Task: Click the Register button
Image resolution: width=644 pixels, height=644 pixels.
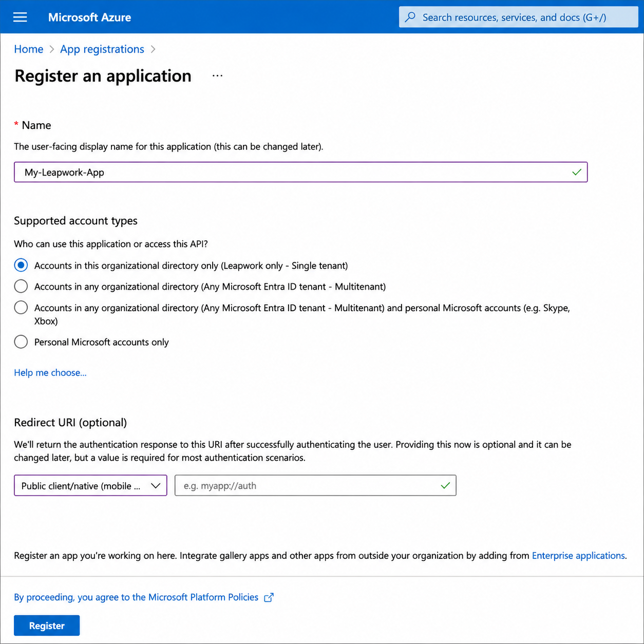Action: 47,626
